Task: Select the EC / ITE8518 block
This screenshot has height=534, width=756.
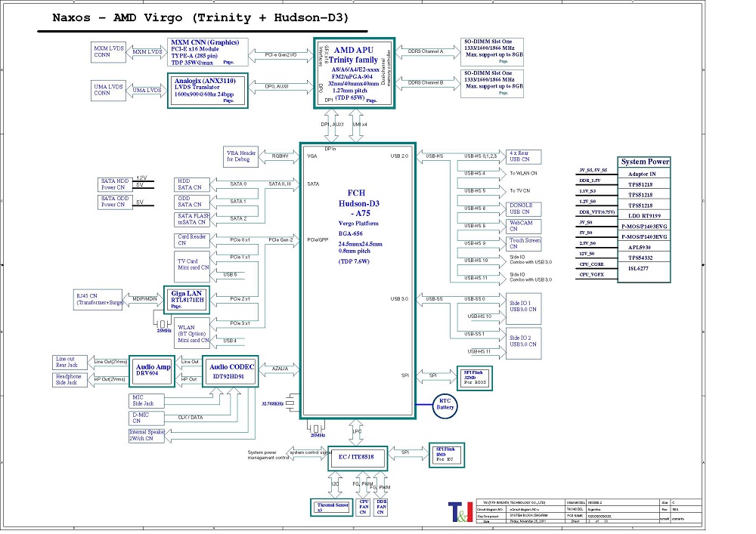Action: click(358, 457)
